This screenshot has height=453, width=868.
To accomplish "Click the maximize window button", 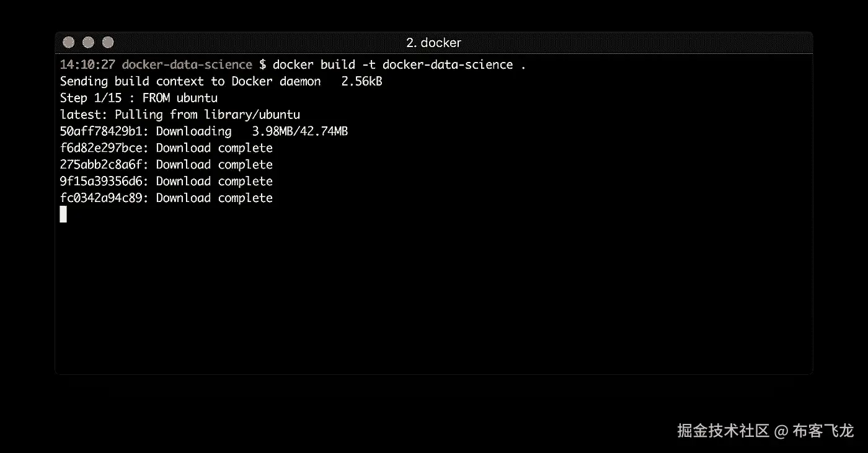I will 108,42.
